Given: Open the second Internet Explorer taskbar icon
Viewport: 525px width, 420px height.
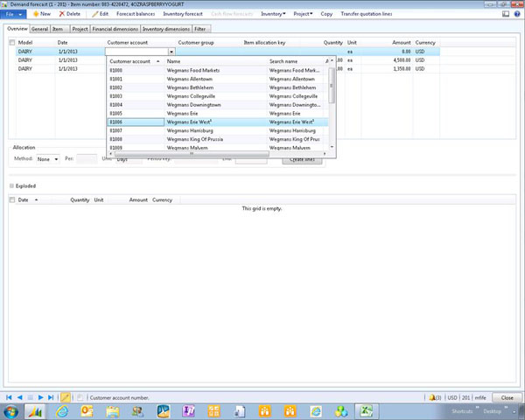Looking at the screenshot, I should tap(316, 411).
